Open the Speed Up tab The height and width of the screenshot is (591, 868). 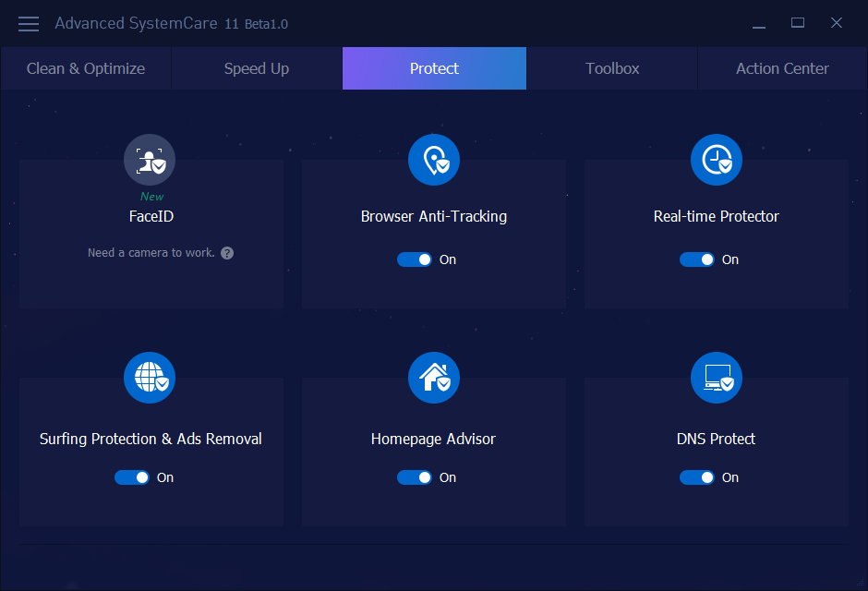257,68
